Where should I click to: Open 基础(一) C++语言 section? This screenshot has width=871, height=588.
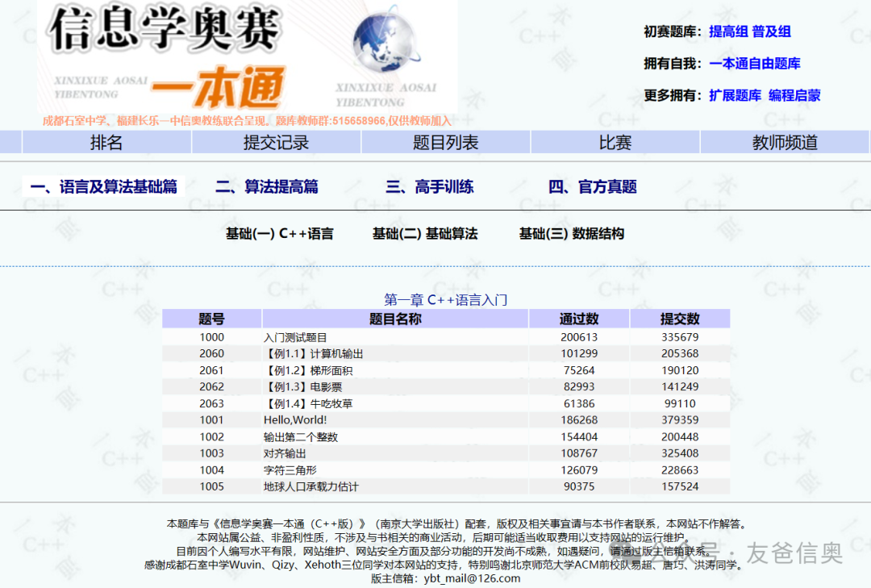[x=279, y=234]
